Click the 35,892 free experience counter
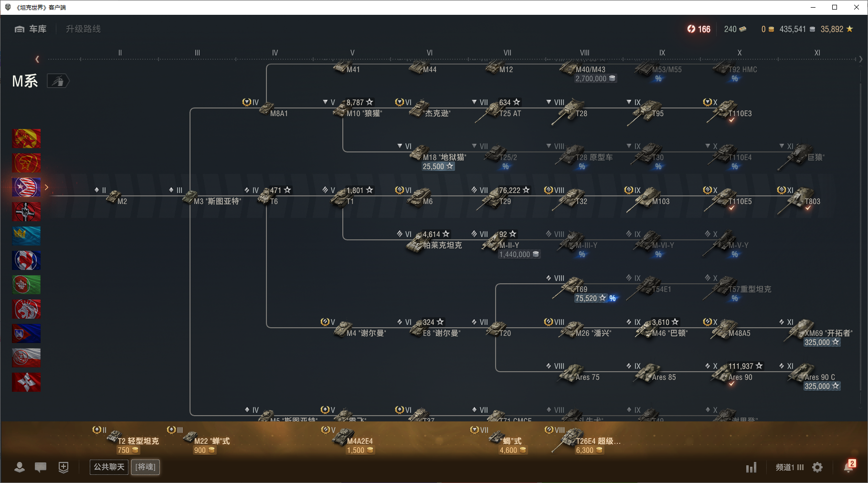This screenshot has width=868, height=483. tap(836, 29)
